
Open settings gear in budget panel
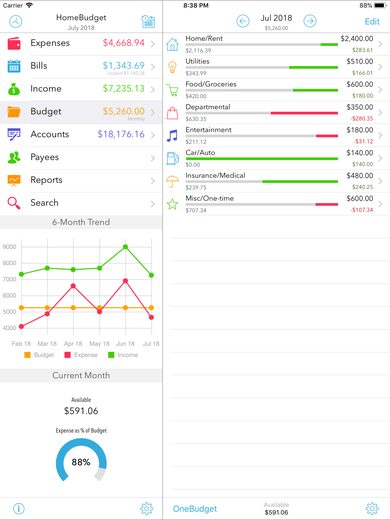[372, 508]
